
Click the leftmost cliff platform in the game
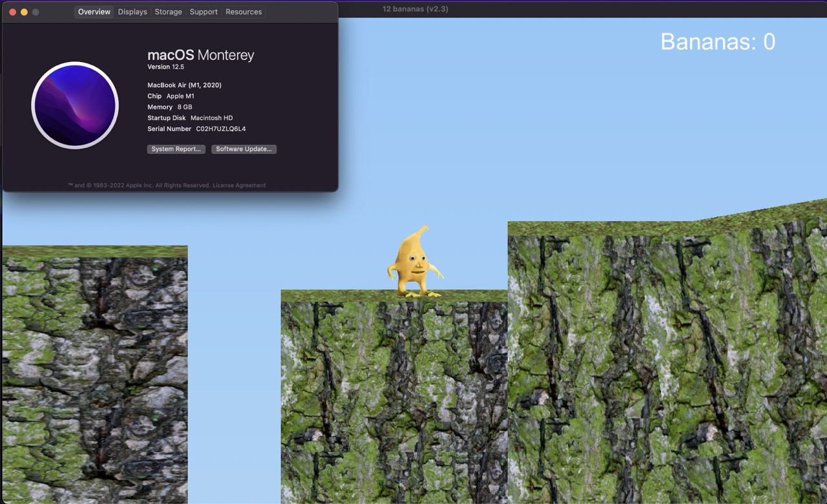click(x=94, y=375)
